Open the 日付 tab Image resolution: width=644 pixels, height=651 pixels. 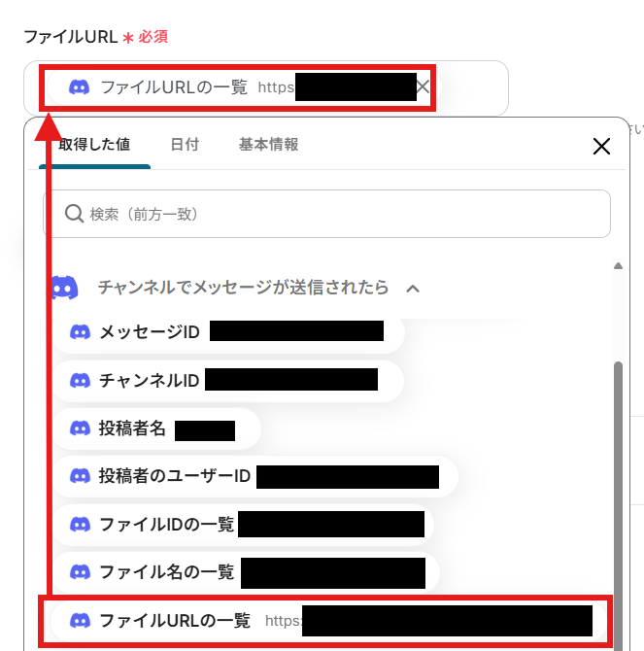(x=185, y=145)
